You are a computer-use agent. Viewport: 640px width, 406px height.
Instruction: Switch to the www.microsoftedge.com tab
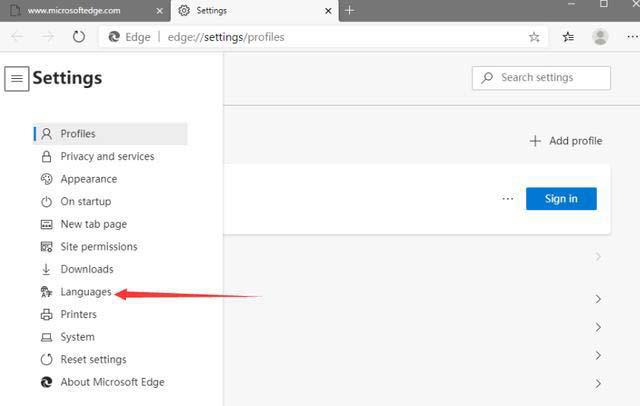point(85,11)
